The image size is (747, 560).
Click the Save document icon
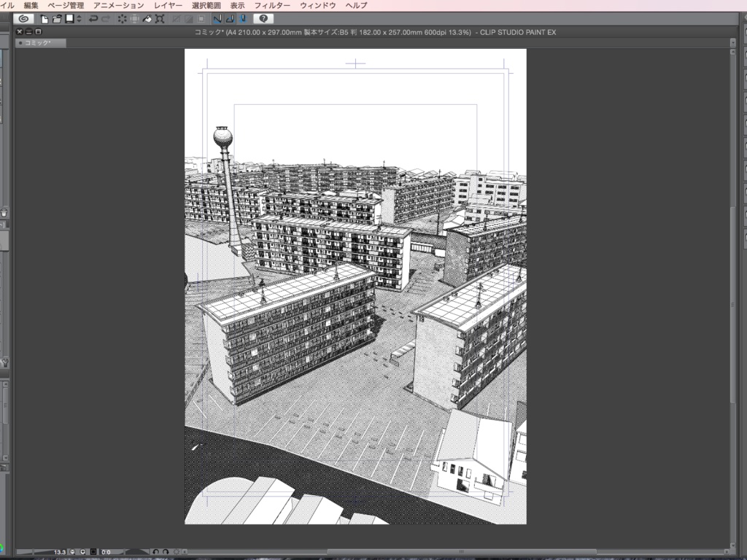point(68,18)
